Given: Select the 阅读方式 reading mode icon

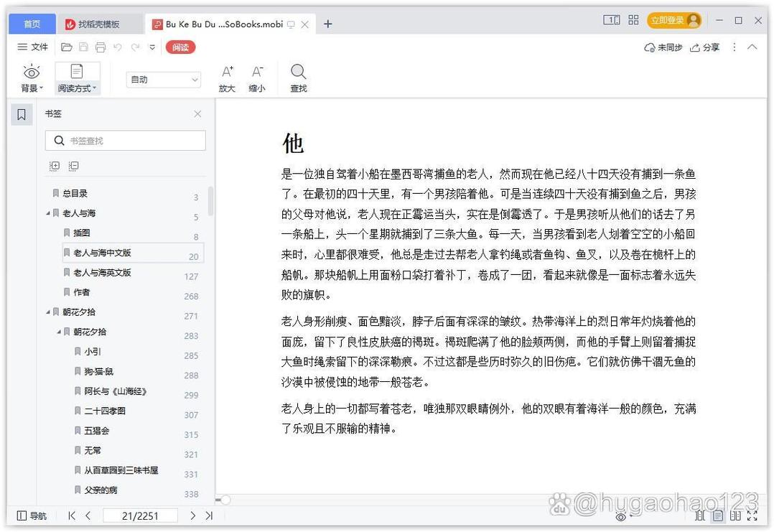Looking at the screenshot, I should [77, 72].
